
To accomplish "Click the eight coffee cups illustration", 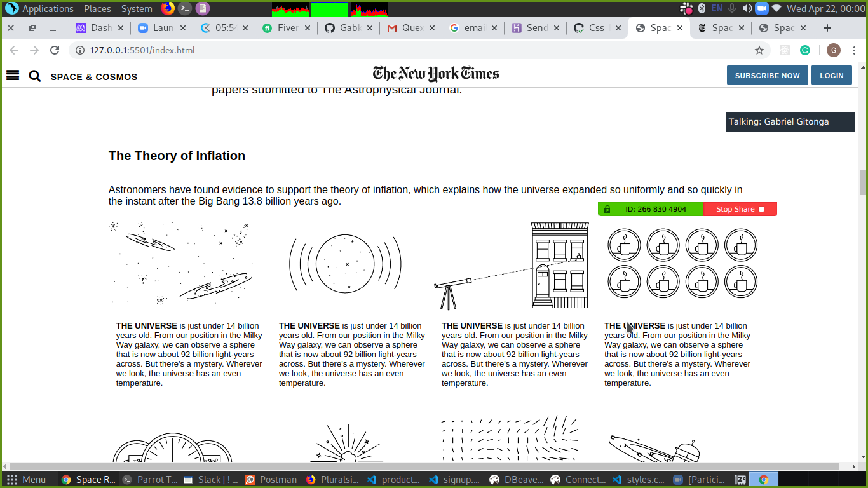I will [682, 263].
